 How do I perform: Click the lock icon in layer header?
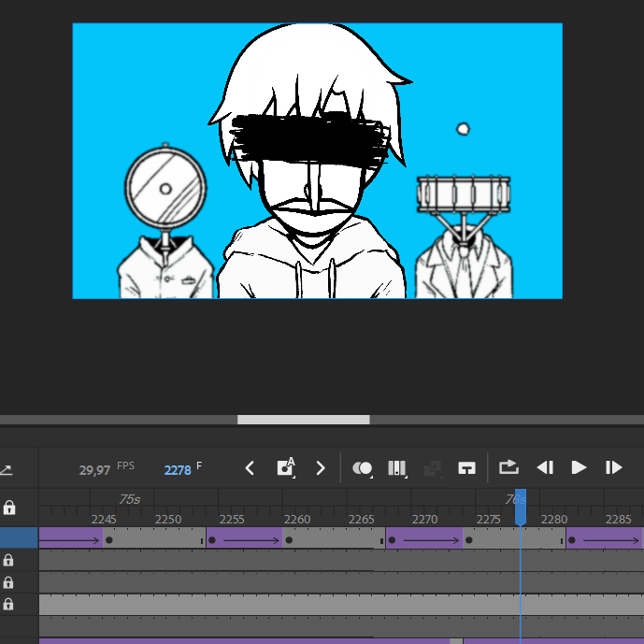pos(9,508)
